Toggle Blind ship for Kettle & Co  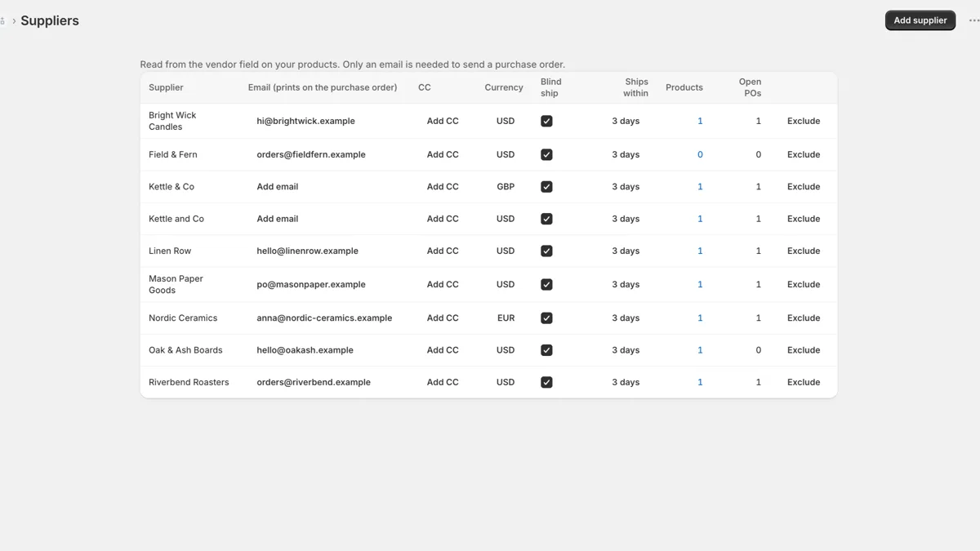point(546,187)
